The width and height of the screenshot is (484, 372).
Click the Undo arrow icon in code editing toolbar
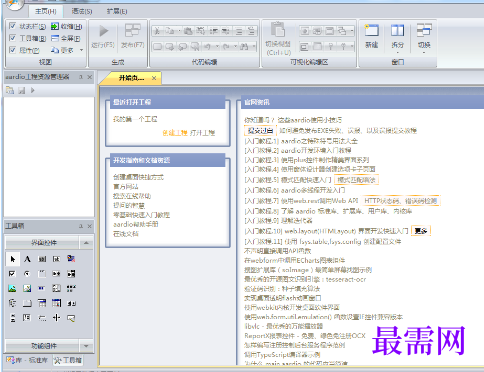pyautogui.click(x=207, y=46)
